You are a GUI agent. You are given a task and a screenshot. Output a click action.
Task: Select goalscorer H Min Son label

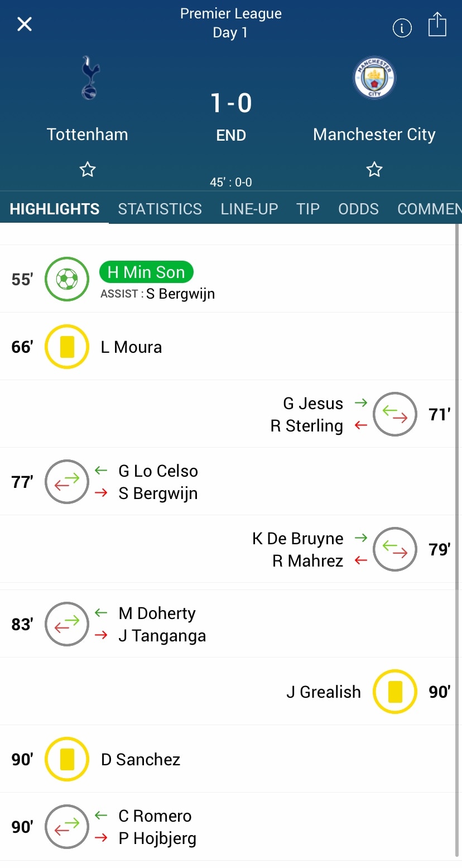coord(146,272)
